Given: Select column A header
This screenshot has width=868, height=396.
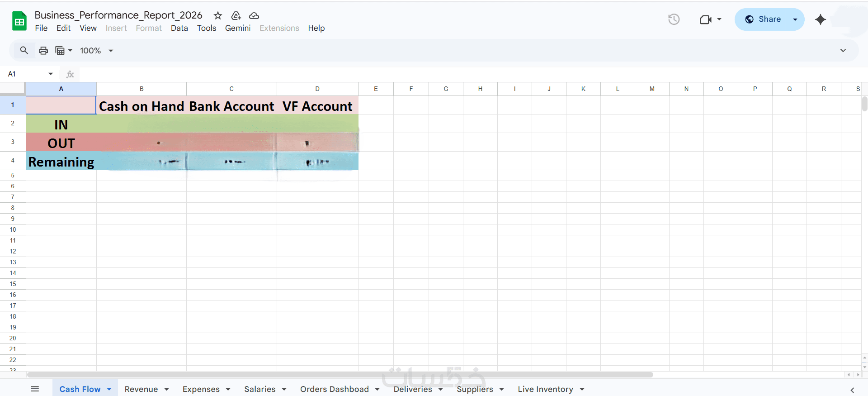Looking at the screenshot, I should [61, 89].
